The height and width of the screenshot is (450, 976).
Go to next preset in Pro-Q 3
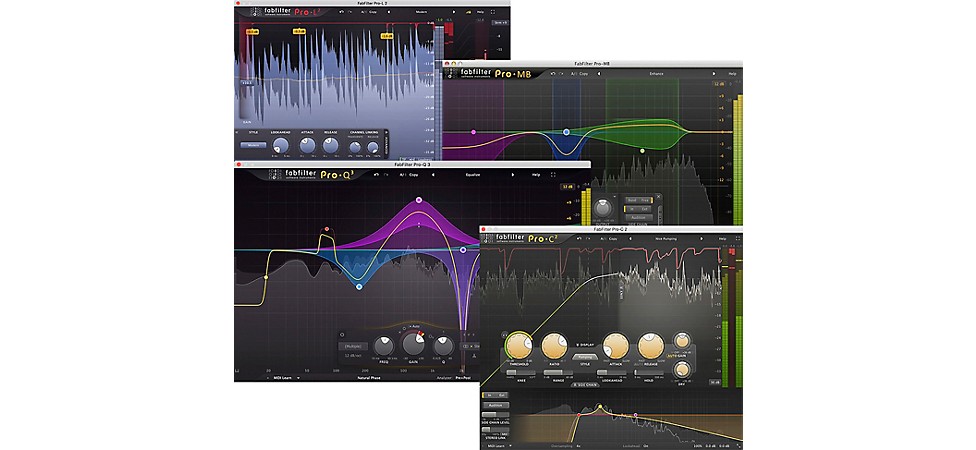(x=512, y=175)
